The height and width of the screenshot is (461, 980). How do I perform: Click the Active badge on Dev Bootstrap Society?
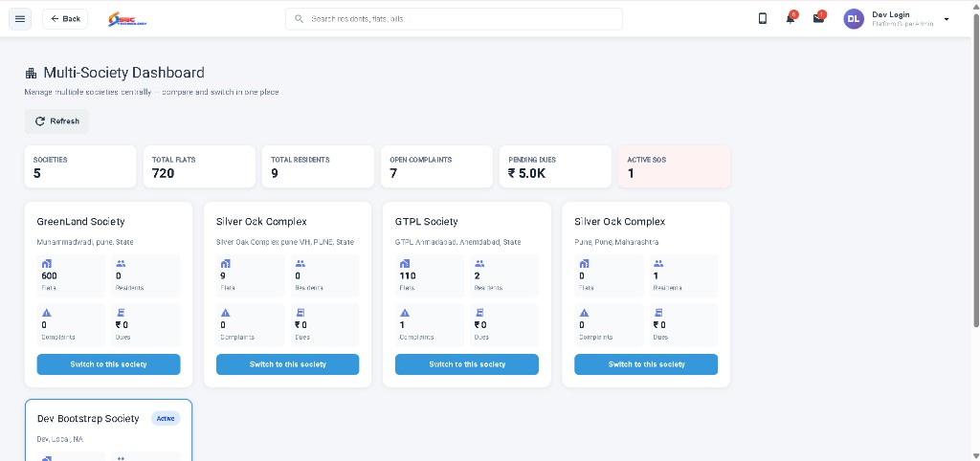[166, 419]
